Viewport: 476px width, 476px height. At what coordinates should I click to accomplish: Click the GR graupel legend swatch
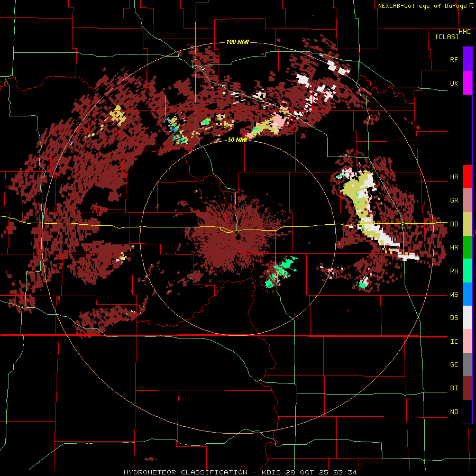[467, 200]
